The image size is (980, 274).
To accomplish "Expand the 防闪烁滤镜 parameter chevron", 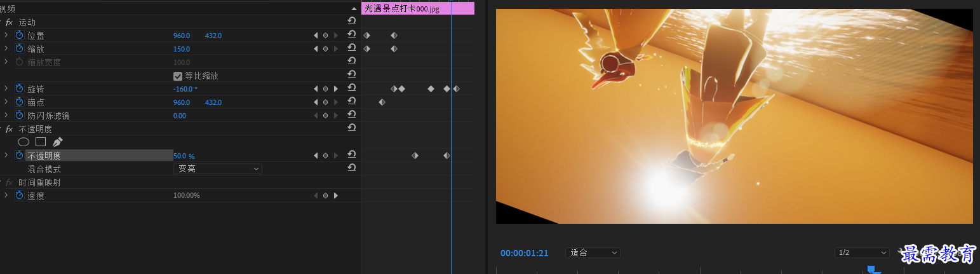I will pyautogui.click(x=6, y=115).
